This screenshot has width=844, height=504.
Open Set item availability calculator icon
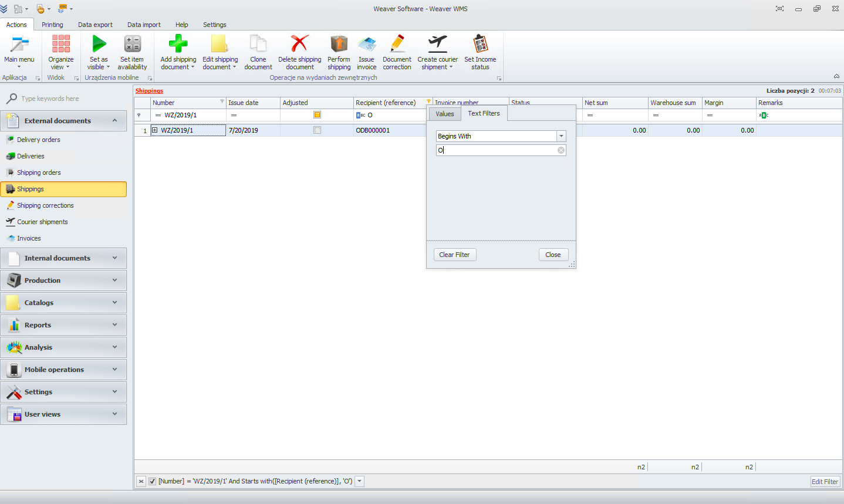(x=133, y=44)
